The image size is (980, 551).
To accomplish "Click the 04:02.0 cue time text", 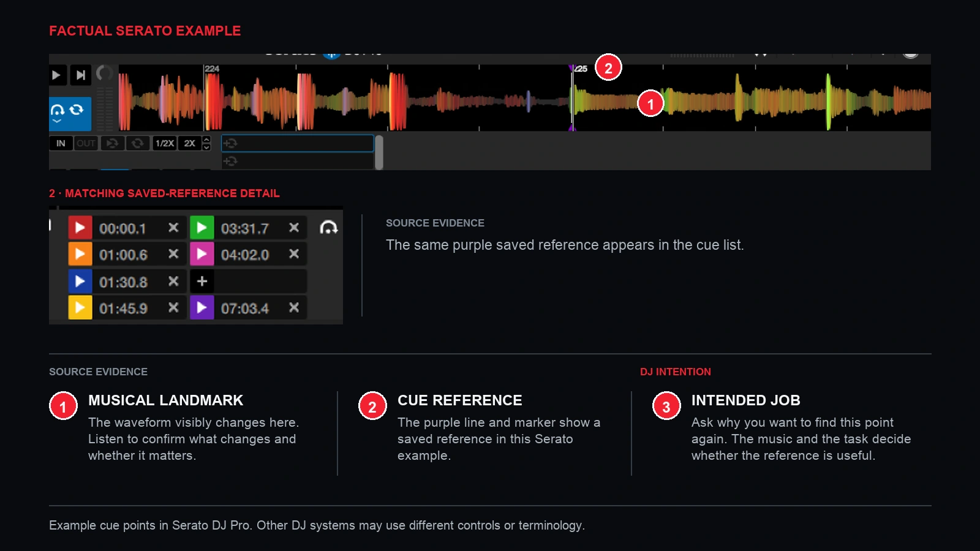I will coord(245,255).
